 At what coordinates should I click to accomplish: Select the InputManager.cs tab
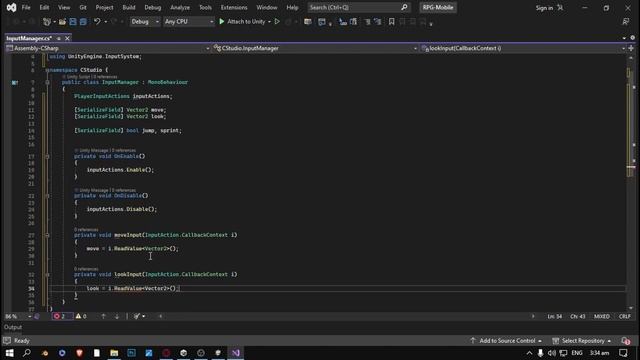(x=29, y=38)
